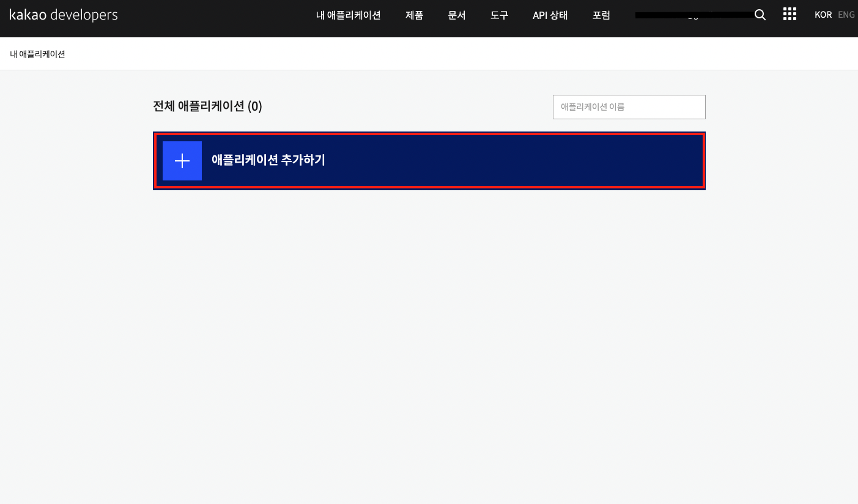Open the 도구 menu
The height and width of the screenshot is (504, 858).
(x=499, y=15)
